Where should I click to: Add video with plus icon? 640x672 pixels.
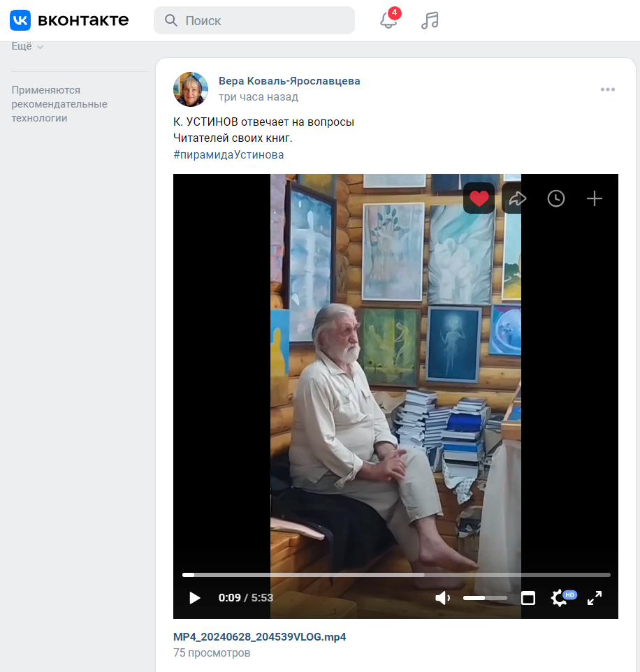point(594,198)
